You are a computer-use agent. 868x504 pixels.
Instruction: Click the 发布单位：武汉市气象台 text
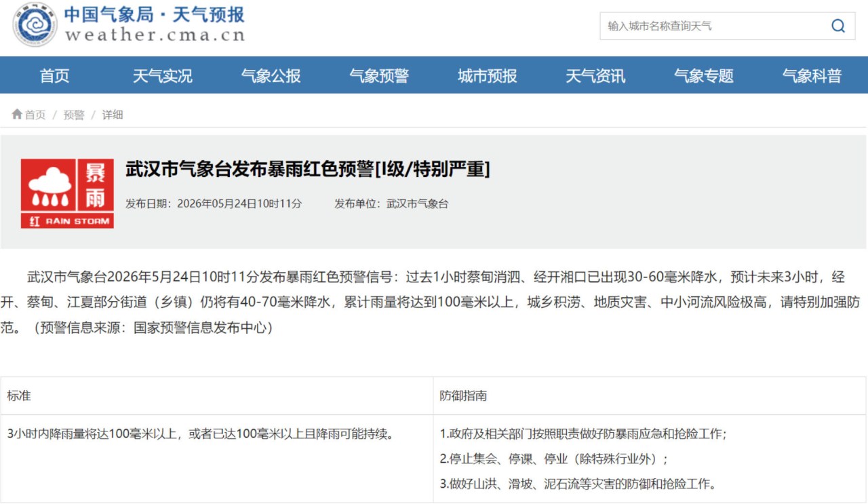[x=391, y=203]
